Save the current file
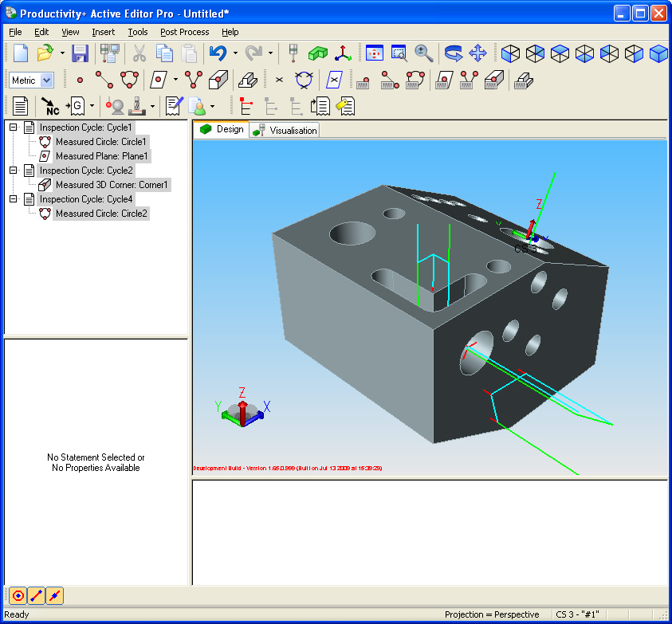The width and height of the screenshot is (672, 624). (x=80, y=53)
